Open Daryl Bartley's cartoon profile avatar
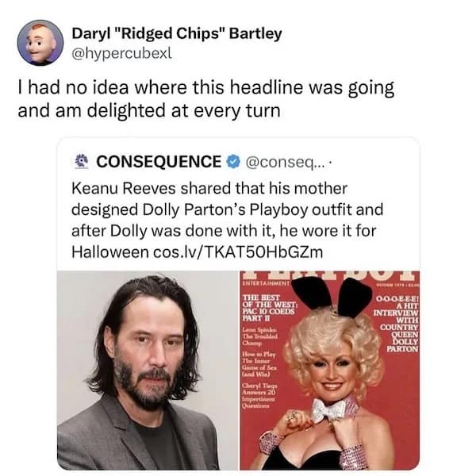The width and height of the screenshot is (476, 476). [x=40, y=43]
